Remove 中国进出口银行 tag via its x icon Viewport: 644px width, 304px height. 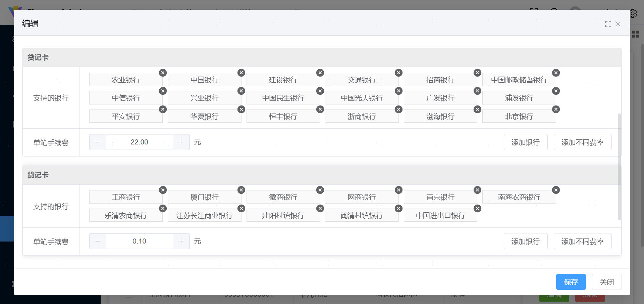point(477,209)
